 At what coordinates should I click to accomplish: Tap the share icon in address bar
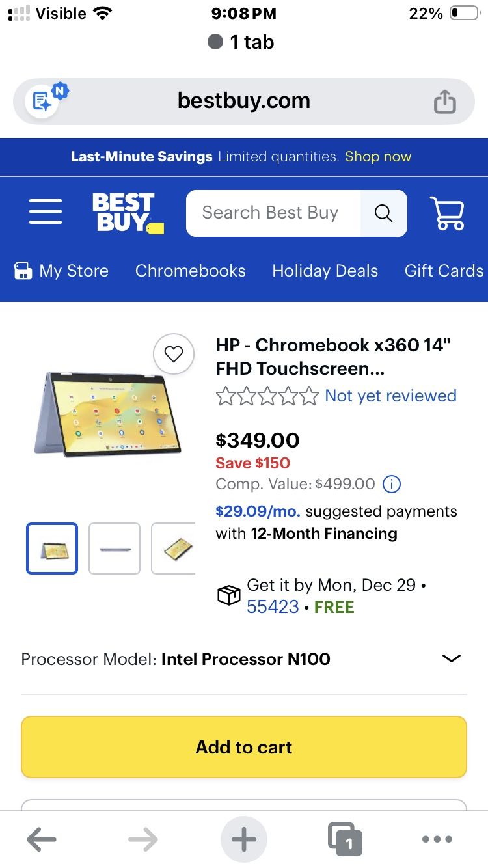coord(445,102)
